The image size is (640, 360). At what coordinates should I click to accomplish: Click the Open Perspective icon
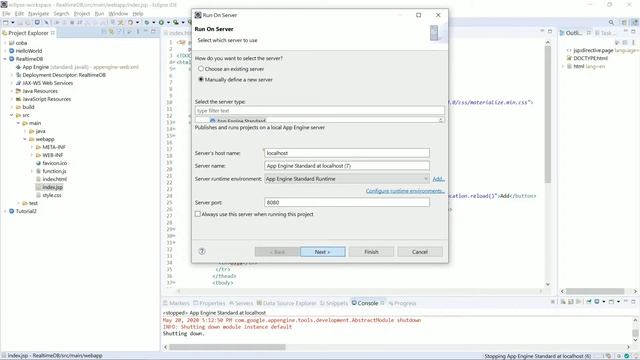pyautogui.click(x=624, y=22)
